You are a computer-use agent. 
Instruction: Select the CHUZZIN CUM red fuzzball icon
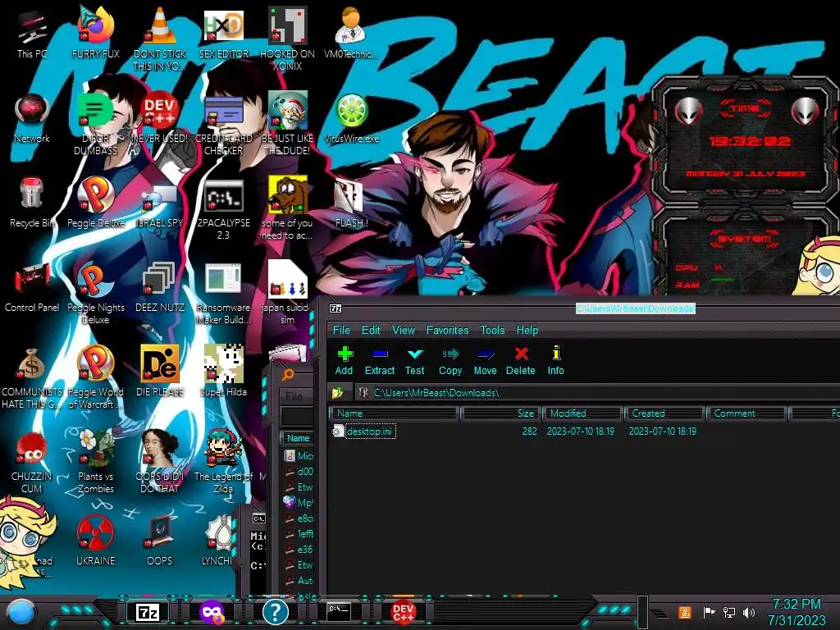32,463
